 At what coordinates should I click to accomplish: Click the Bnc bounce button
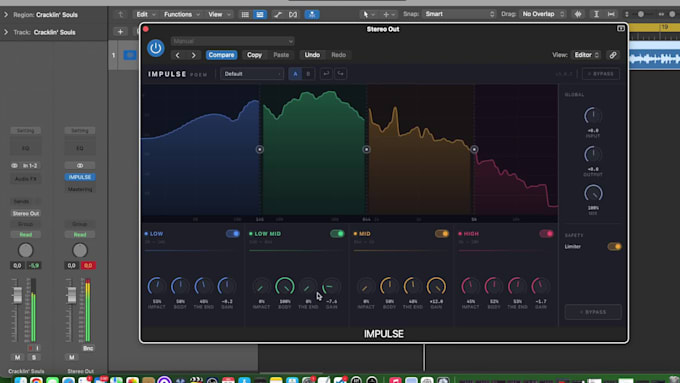click(88, 348)
